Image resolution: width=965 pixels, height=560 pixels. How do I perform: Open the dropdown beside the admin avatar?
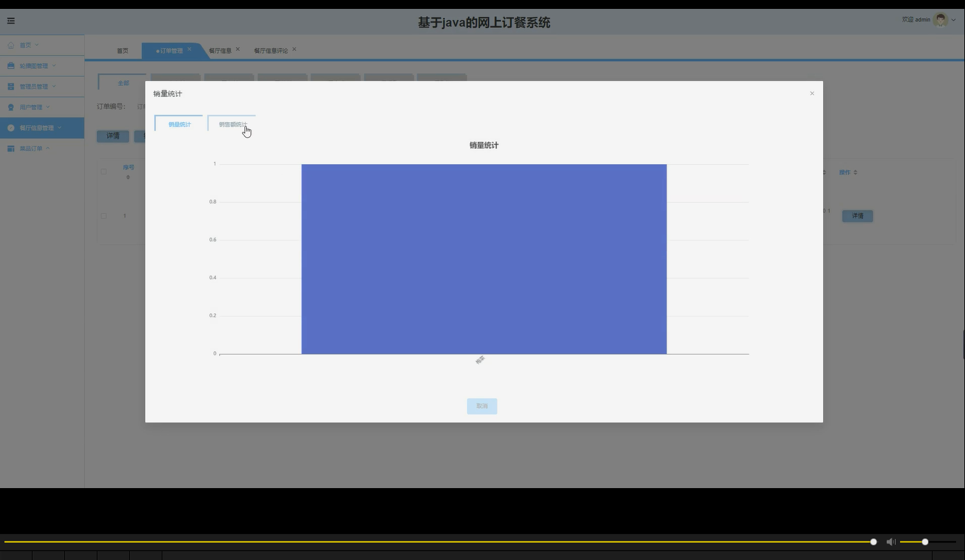(953, 20)
